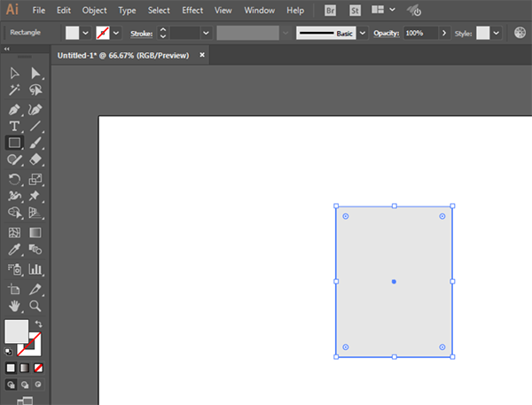This screenshot has width=532, height=405.
Task: Select the Rectangle tool in toolbar
Action: pos(14,143)
